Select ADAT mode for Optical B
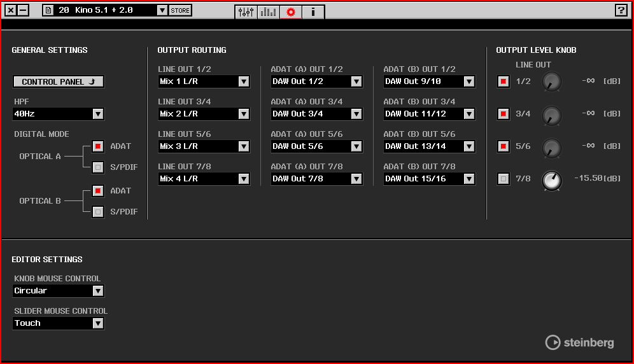The image size is (634, 364). pos(97,191)
